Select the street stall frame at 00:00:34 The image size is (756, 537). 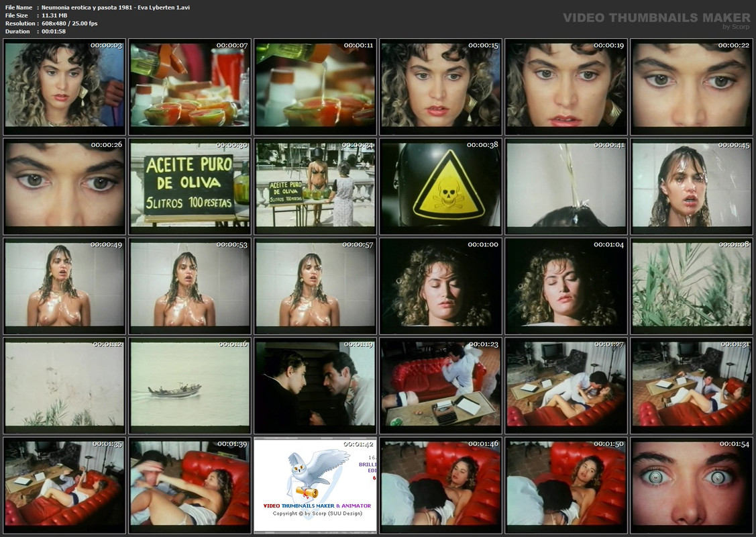pyautogui.click(x=315, y=186)
